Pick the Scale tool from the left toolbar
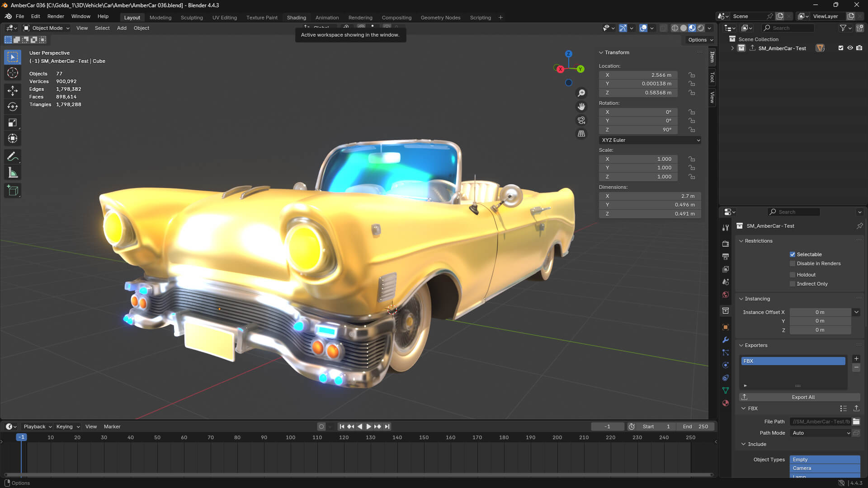This screenshot has width=868, height=488. click(x=12, y=122)
